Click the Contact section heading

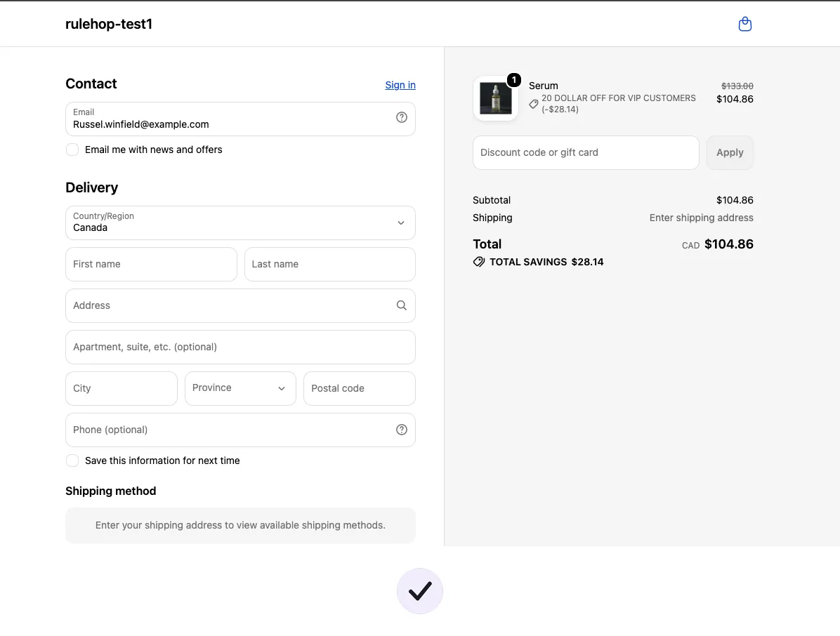(x=91, y=84)
